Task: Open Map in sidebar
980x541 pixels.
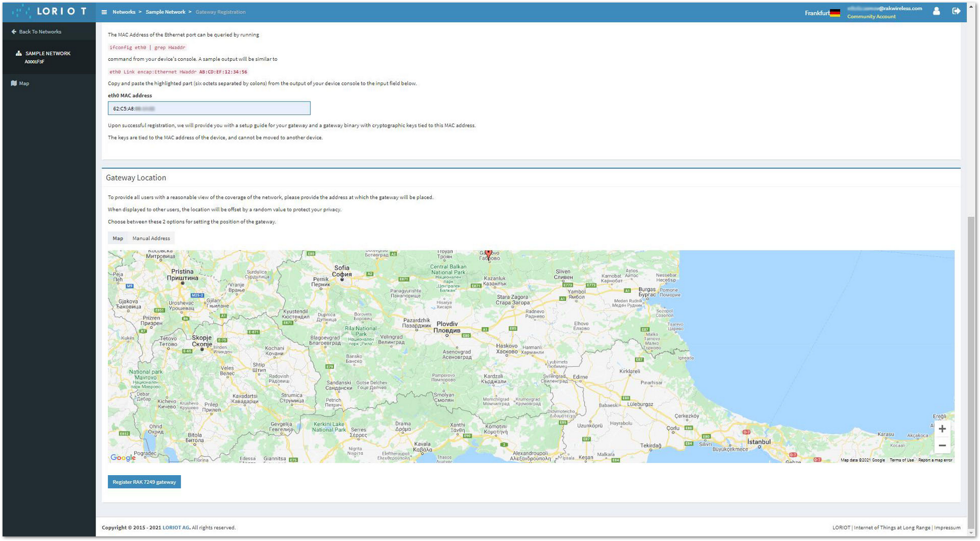Action: (20, 83)
